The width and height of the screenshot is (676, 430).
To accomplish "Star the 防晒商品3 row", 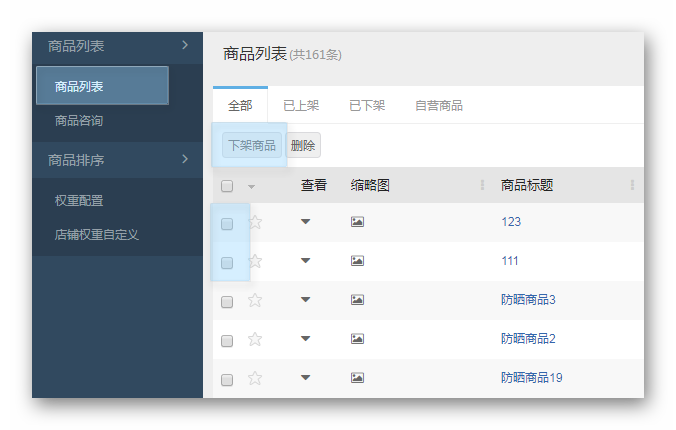I will tap(255, 300).
